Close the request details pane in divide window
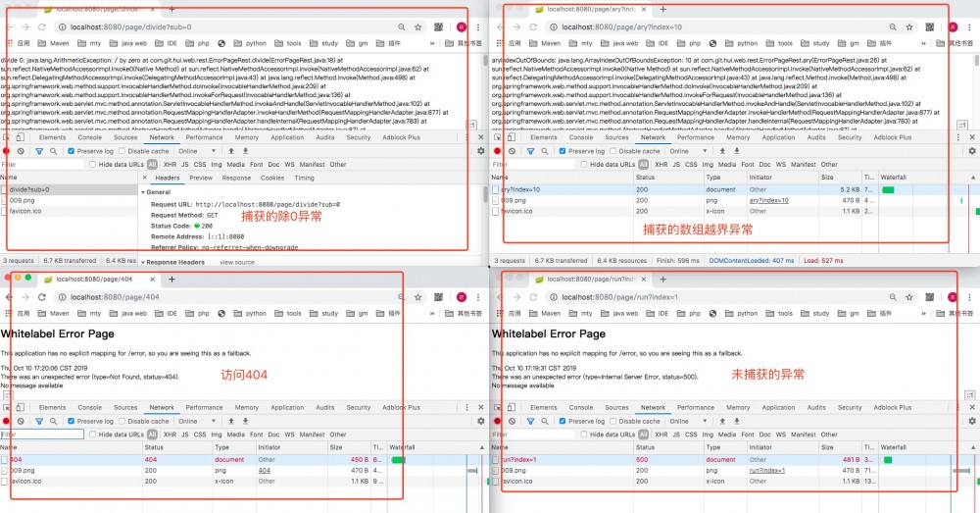The image size is (980, 513). (144, 178)
